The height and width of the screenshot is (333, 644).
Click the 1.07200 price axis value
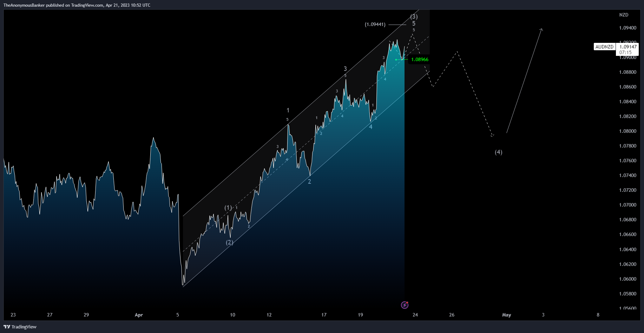pyautogui.click(x=627, y=190)
